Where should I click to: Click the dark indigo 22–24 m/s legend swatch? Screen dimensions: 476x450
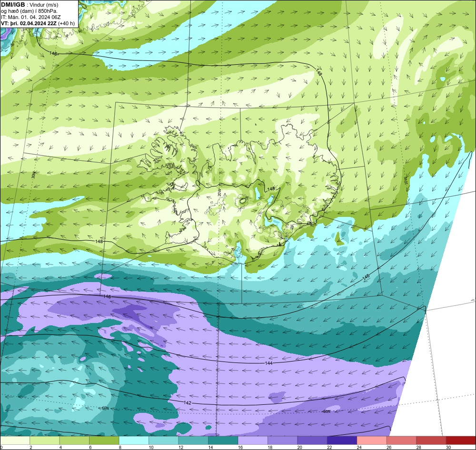342,440
